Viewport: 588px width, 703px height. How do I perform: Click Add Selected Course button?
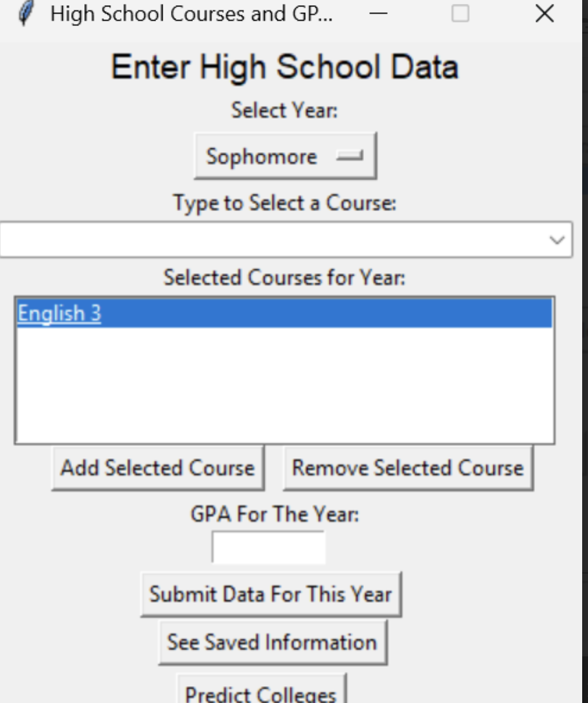point(158,468)
